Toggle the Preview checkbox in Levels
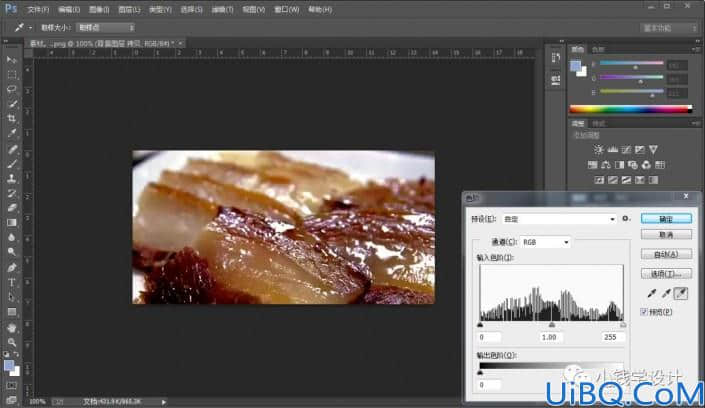Image resolution: width=705 pixels, height=408 pixels. (x=644, y=312)
